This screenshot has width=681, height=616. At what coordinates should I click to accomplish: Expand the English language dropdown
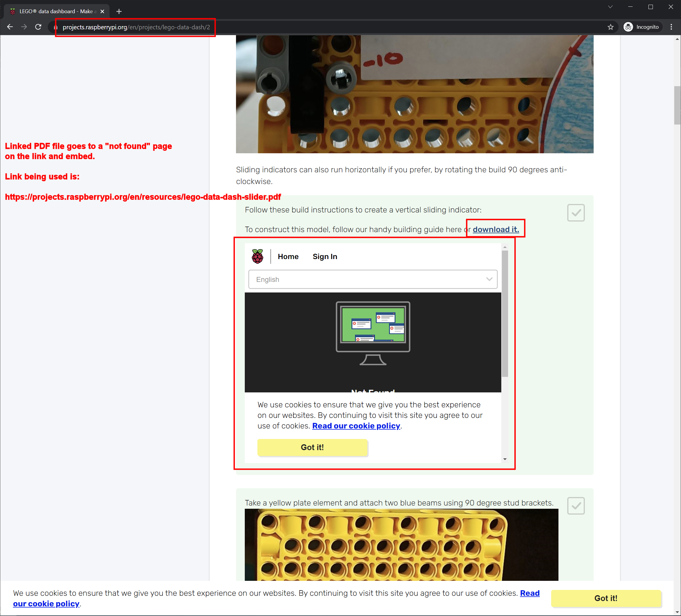pyautogui.click(x=373, y=279)
